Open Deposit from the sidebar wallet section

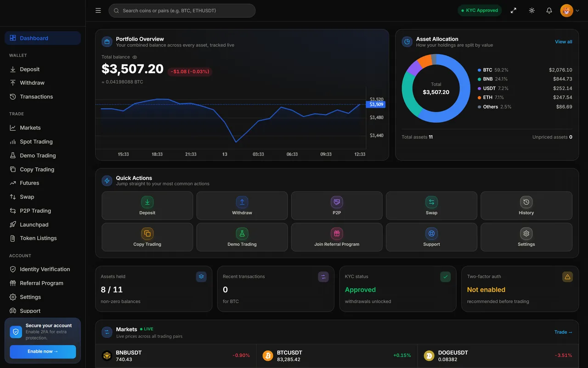[x=43, y=69]
